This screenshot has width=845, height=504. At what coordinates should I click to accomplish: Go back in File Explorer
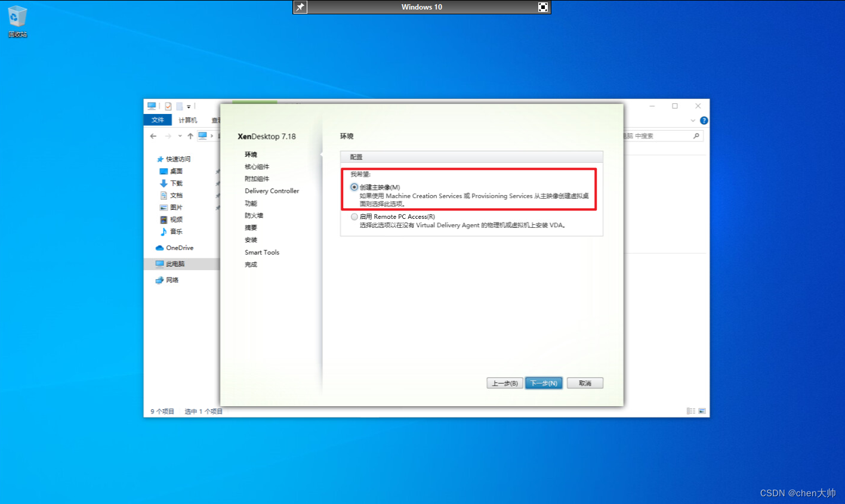(x=153, y=136)
